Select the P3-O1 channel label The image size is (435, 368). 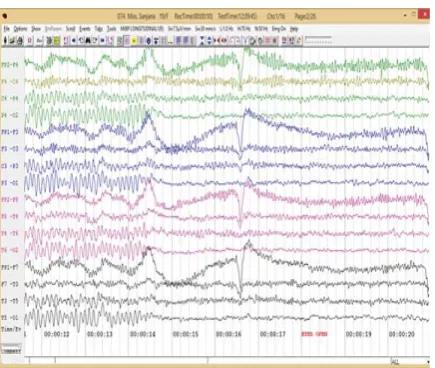(10, 183)
